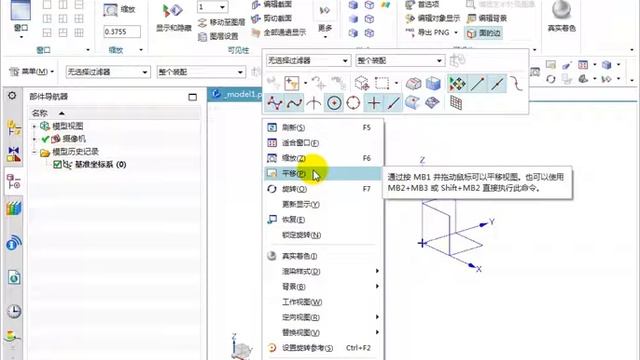This screenshot has height=360, width=640.
Task: Click the quadrant point snap circle icon
Action: [353, 103]
